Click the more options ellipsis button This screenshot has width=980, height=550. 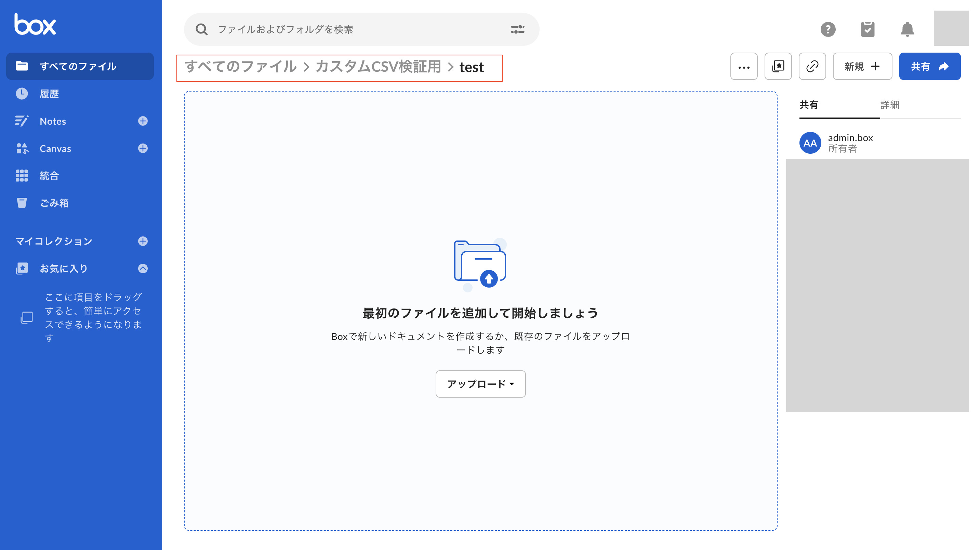[x=744, y=67]
